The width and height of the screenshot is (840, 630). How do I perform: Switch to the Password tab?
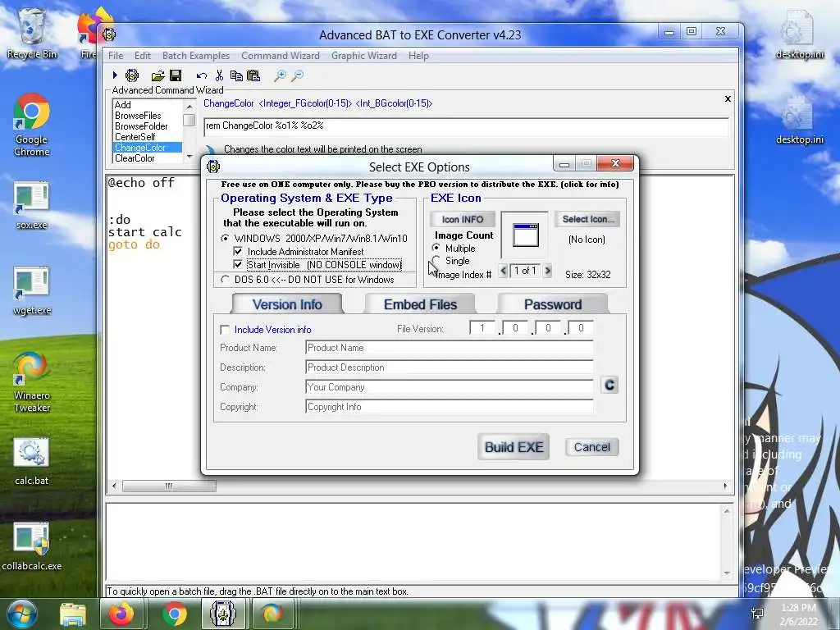(x=553, y=304)
